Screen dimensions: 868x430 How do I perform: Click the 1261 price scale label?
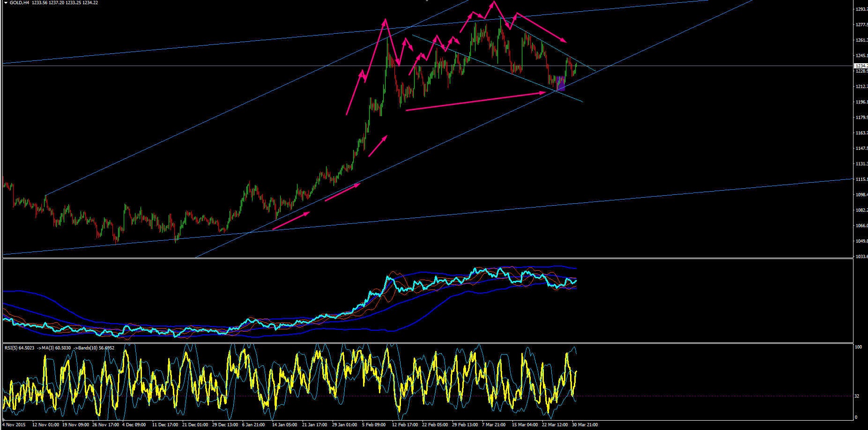click(861, 40)
